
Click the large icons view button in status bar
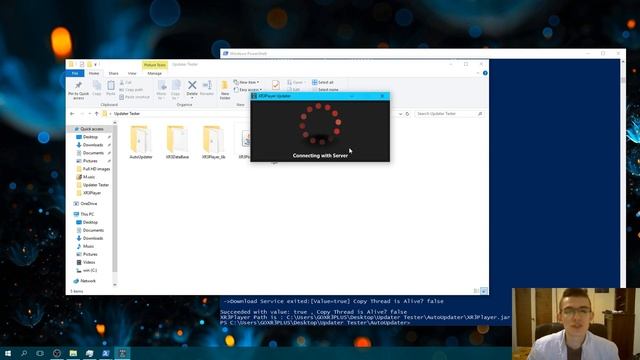tap(484, 291)
